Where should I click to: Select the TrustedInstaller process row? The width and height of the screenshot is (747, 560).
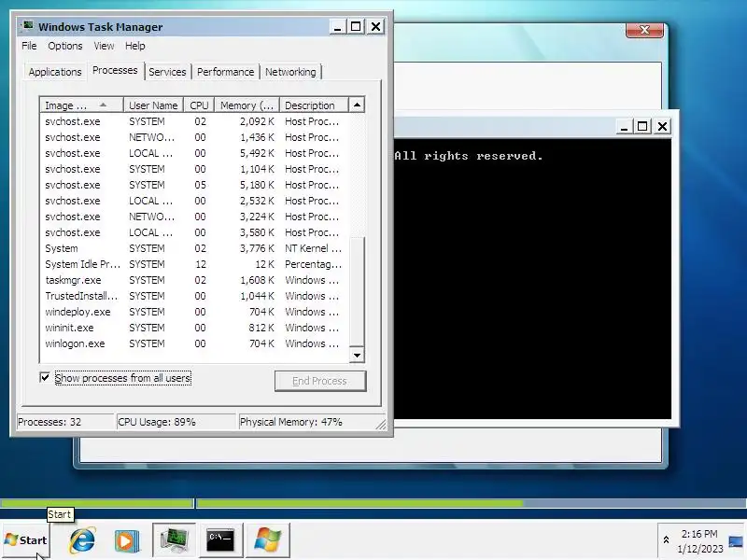194,296
